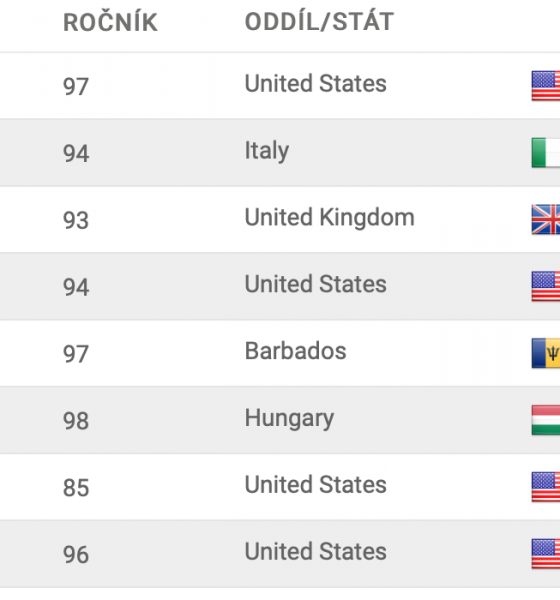Sort by the ODDÍL/STÁT column header
Viewport: 560px width, 600px height.
[319, 21]
